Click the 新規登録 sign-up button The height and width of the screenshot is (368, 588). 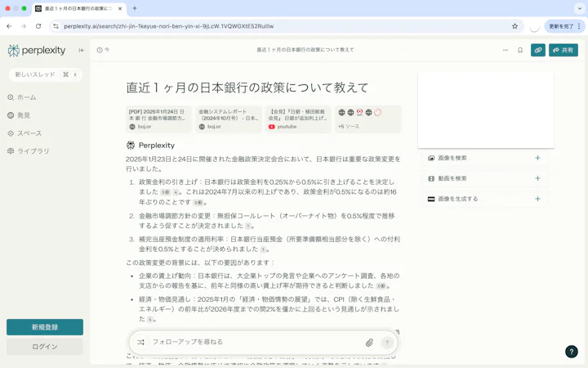(x=45, y=327)
